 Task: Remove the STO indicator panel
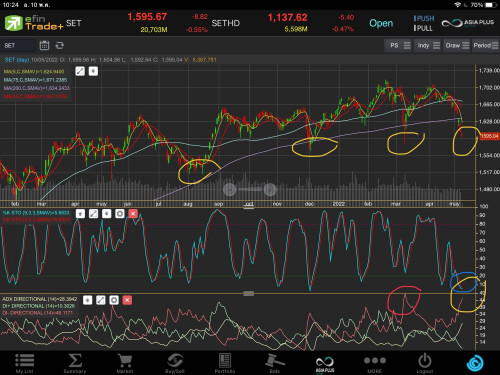tap(133, 214)
